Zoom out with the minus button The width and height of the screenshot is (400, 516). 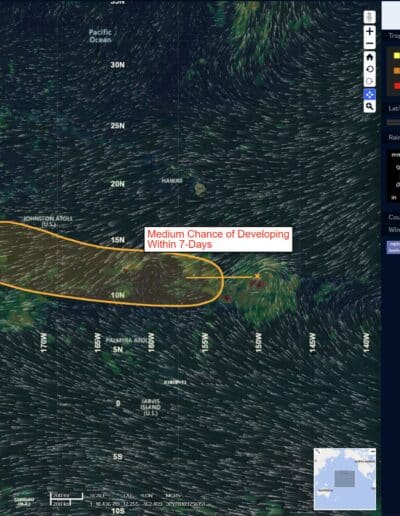(x=369, y=44)
